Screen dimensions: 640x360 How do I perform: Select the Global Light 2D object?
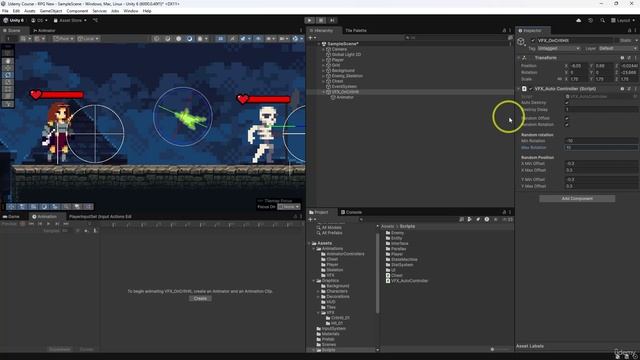pos(346,55)
